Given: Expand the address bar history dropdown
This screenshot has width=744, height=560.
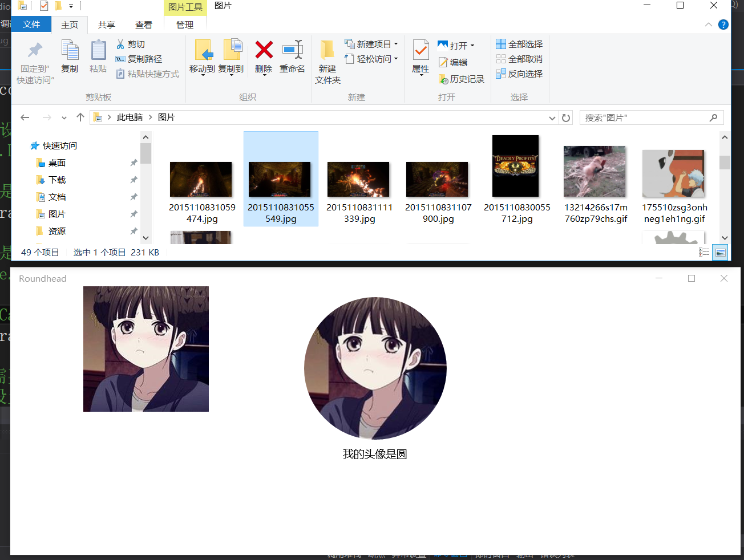Looking at the screenshot, I should click(x=552, y=118).
